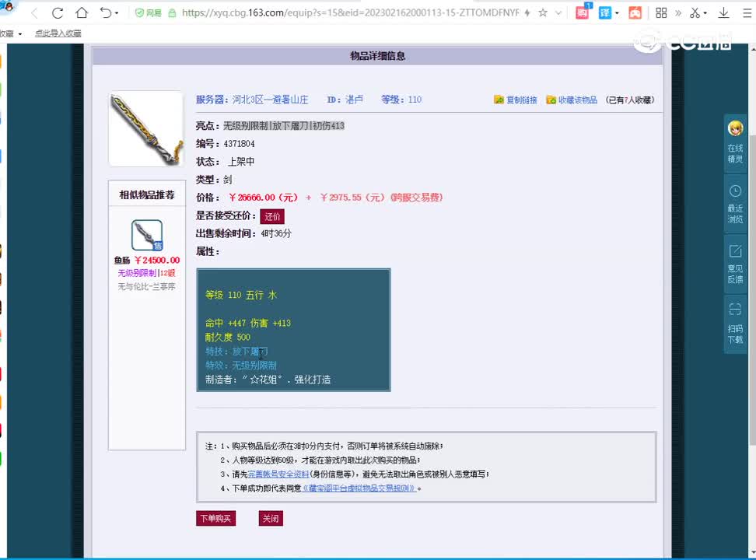
Task: Click the 特技: 放下屠刀 attribute text
Action: tap(236, 351)
